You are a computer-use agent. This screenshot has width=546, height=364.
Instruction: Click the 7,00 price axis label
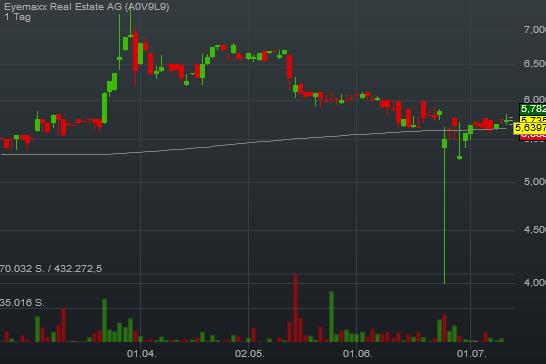coord(535,30)
